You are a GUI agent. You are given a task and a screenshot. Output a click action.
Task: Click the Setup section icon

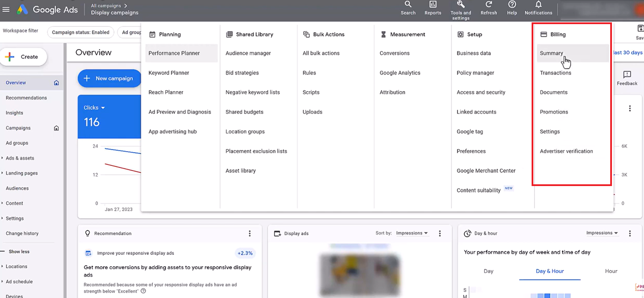[460, 34]
